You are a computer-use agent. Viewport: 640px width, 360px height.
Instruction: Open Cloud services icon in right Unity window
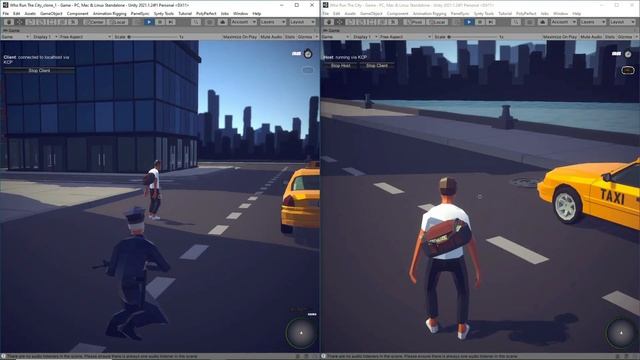[542, 22]
